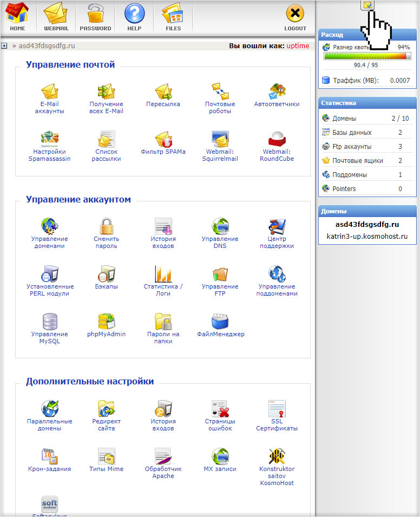Image resolution: width=420 pixels, height=517 pixels.
Task: Click the quota usage progress bar
Action: [x=367, y=56]
